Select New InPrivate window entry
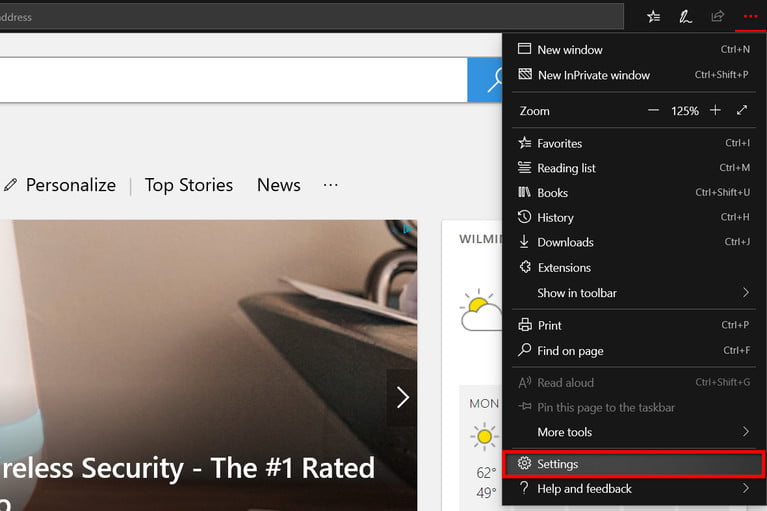The width and height of the screenshot is (767, 511). click(x=633, y=75)
